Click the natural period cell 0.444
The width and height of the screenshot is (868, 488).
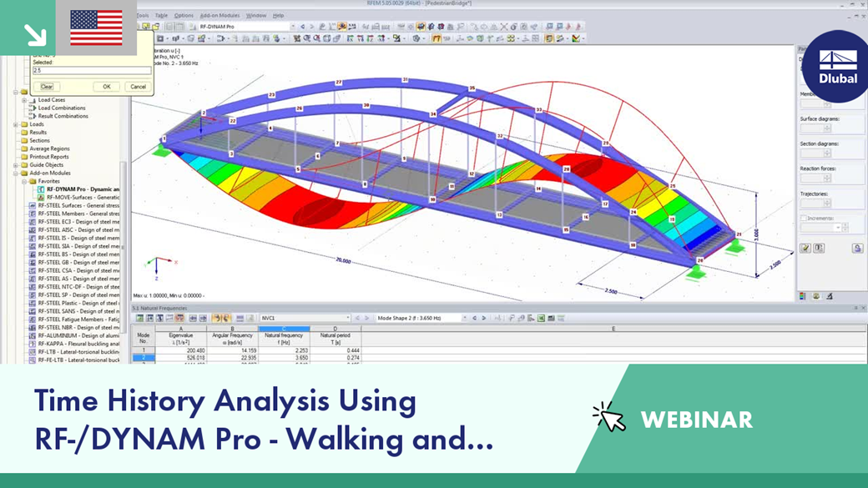pyautogui.click(x=336, y=350)
